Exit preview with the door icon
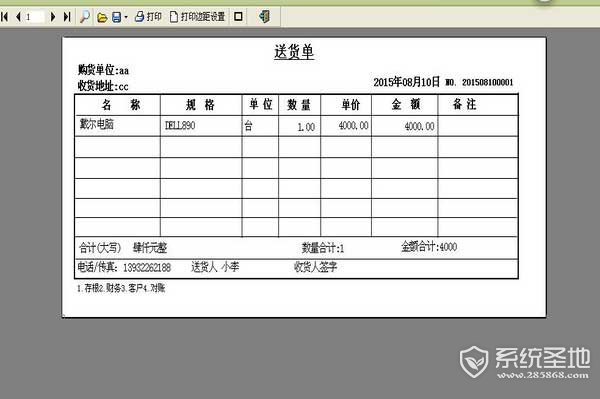This screenshot has width=600, height=399. tap(264, 16)
